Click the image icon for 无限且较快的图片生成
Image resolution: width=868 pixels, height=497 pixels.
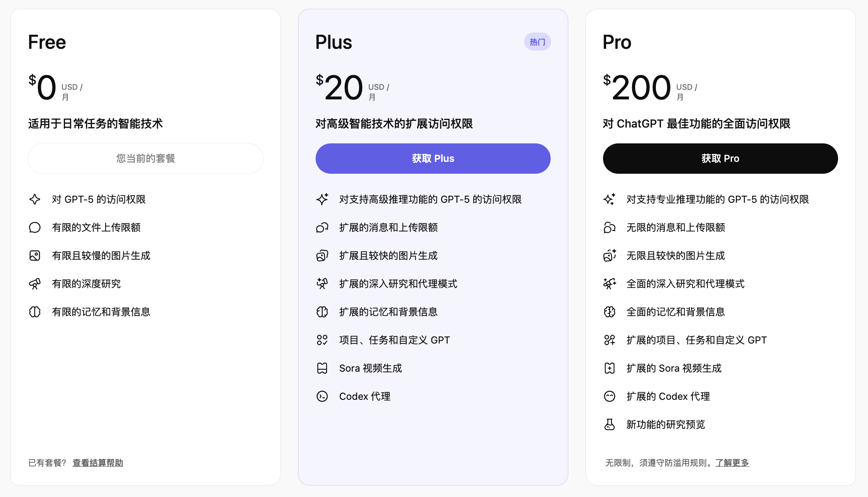pyautogui.click(x=610, y=256)
